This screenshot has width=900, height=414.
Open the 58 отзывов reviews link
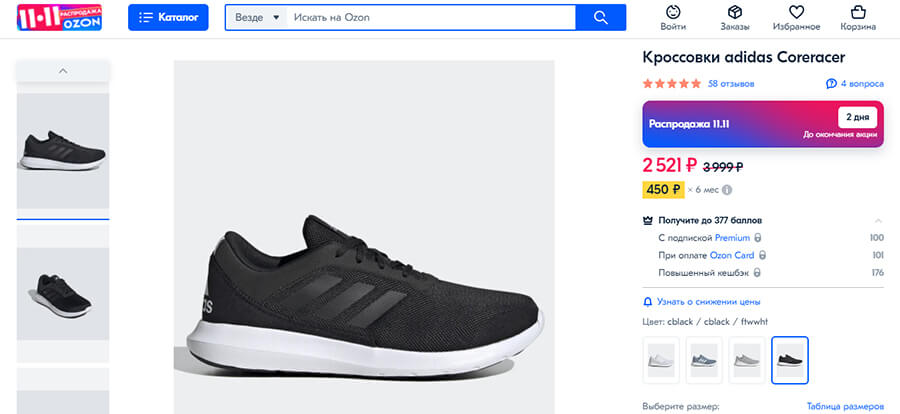tap(731, 84)
